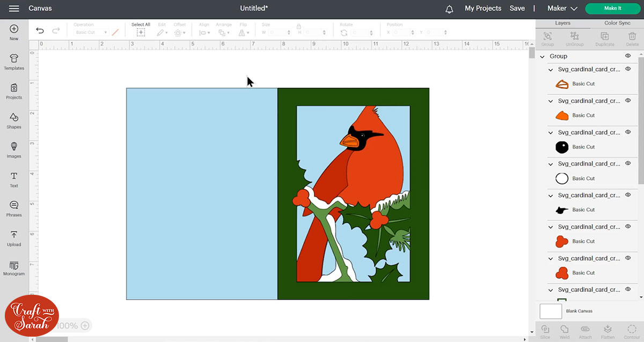Viewport: 644px width, 342px height.
Task: Open the hamburger main menu
Action: click(14, 9)
